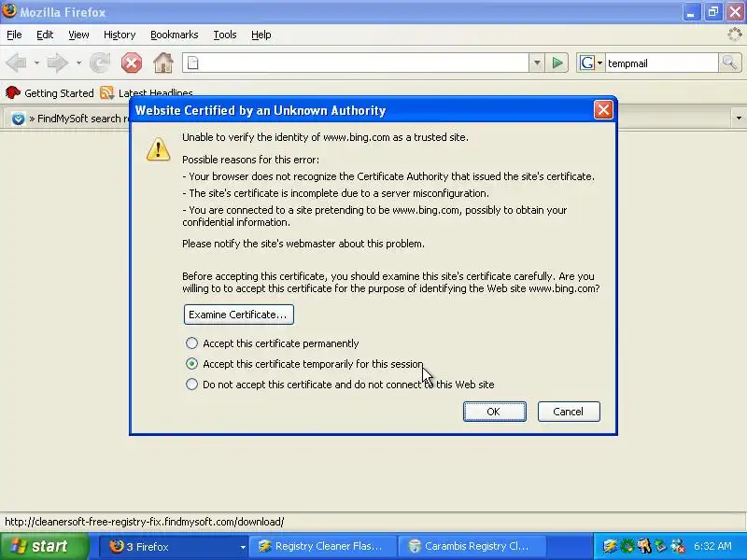Close the Unknown Authority dialog

603,110
